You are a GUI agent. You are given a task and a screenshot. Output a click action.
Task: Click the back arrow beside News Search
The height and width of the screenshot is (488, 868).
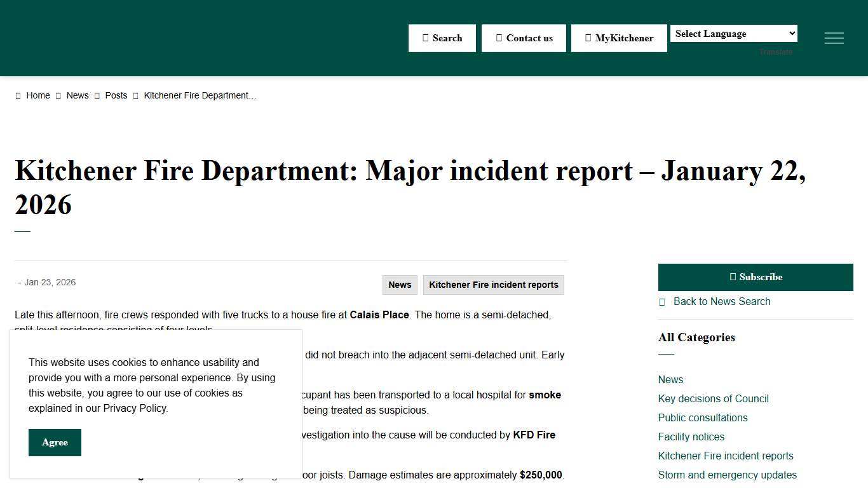coord(661,301)
